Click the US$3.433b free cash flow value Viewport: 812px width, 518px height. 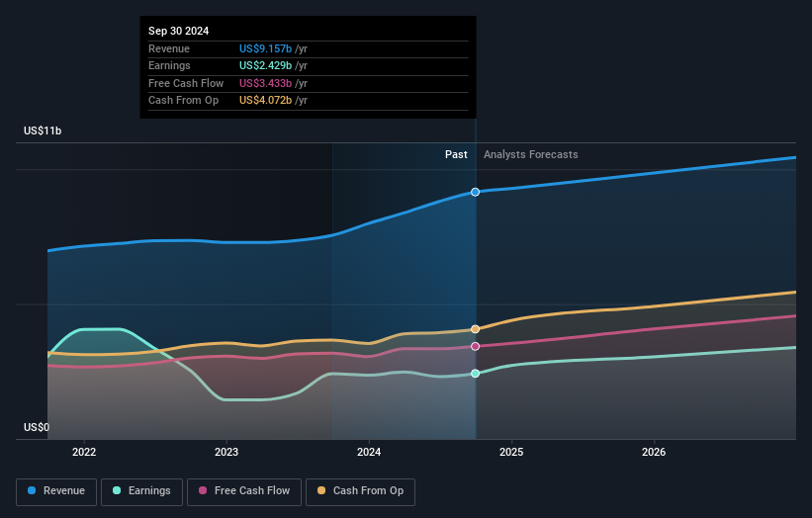tap(265, 83)
